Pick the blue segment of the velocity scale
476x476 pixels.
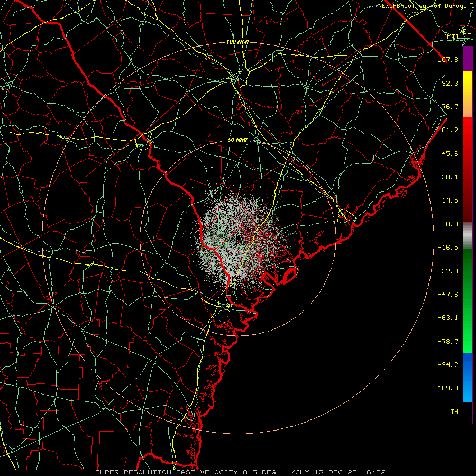point(467,377)
